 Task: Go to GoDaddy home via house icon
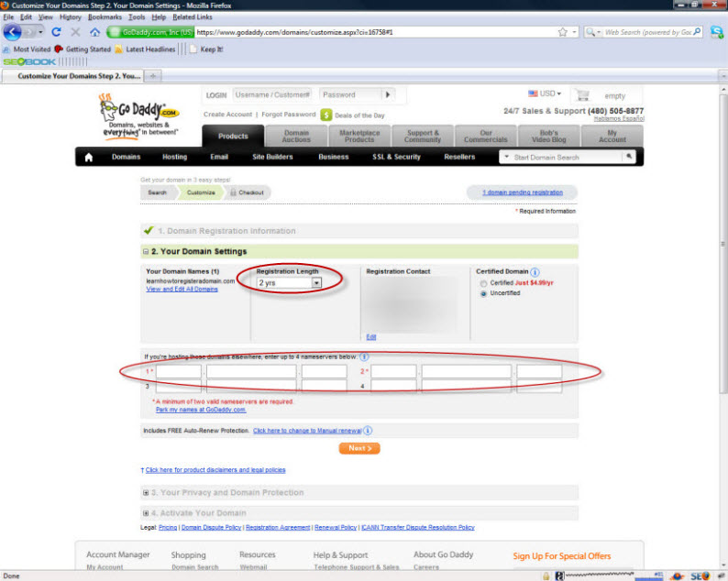[x=89, y=158]
